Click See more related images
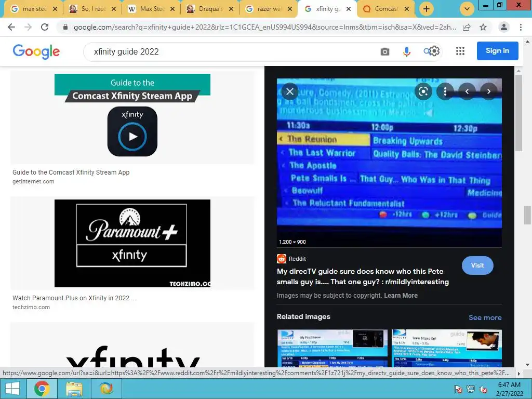Screen dimensions: 532x399 (x=485, y=317)
